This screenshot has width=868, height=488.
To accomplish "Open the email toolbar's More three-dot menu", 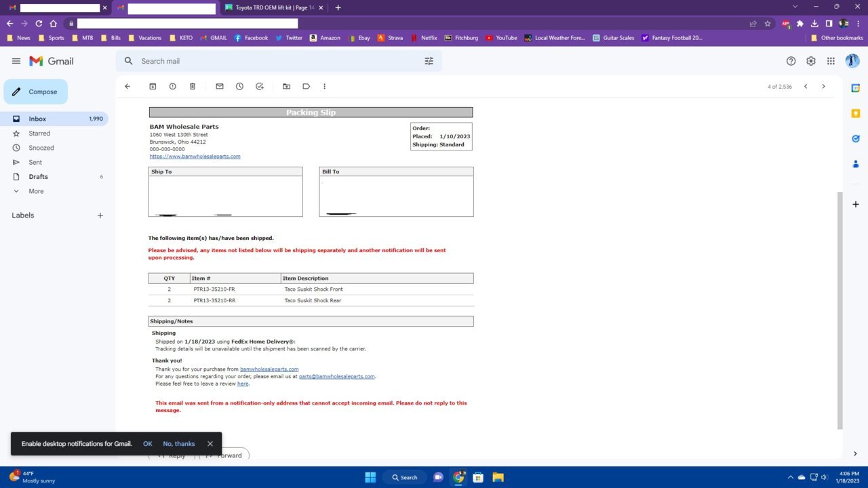I will pos(324,86).
